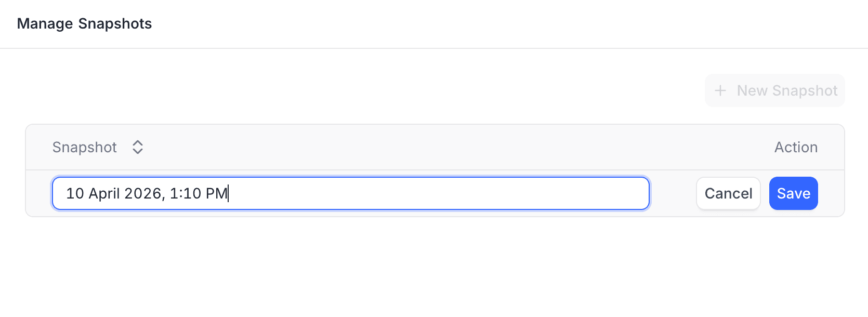Click the up chevron of Snapshot sort
Screen dimensions: 868x317
pos(138,142)
